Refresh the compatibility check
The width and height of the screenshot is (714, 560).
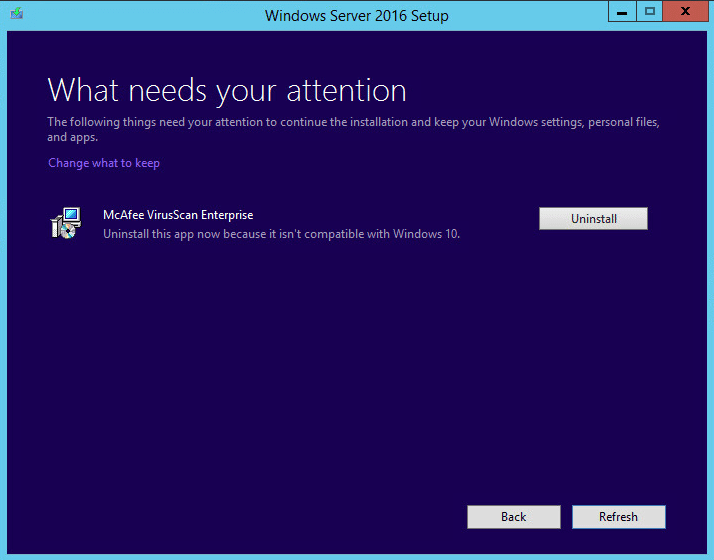coord(618,517)
